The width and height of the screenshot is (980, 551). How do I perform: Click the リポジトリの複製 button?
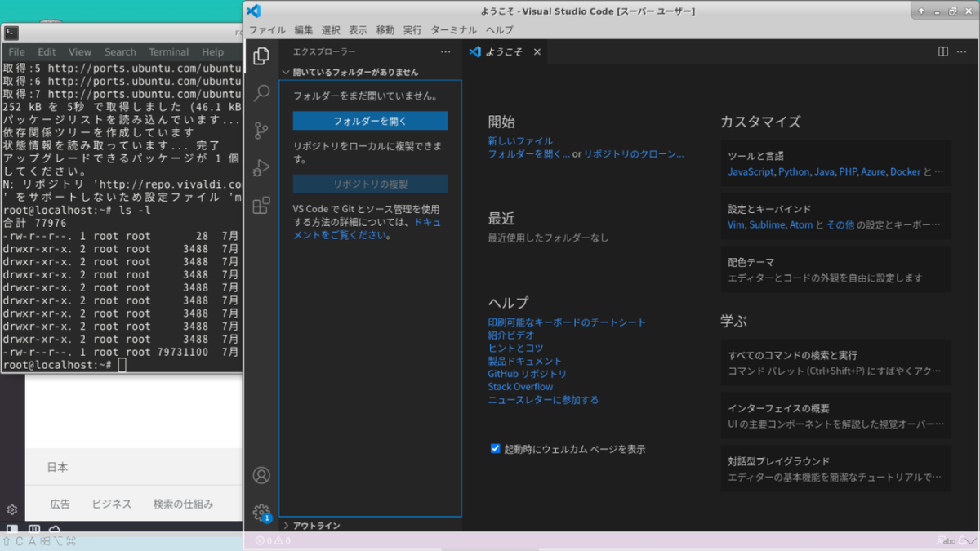coord(370,184)
